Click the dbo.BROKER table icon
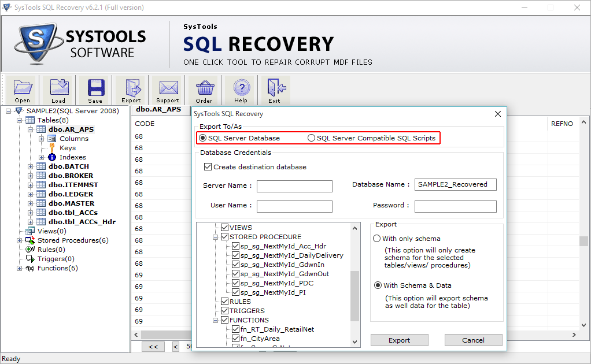 click(41, 176)
